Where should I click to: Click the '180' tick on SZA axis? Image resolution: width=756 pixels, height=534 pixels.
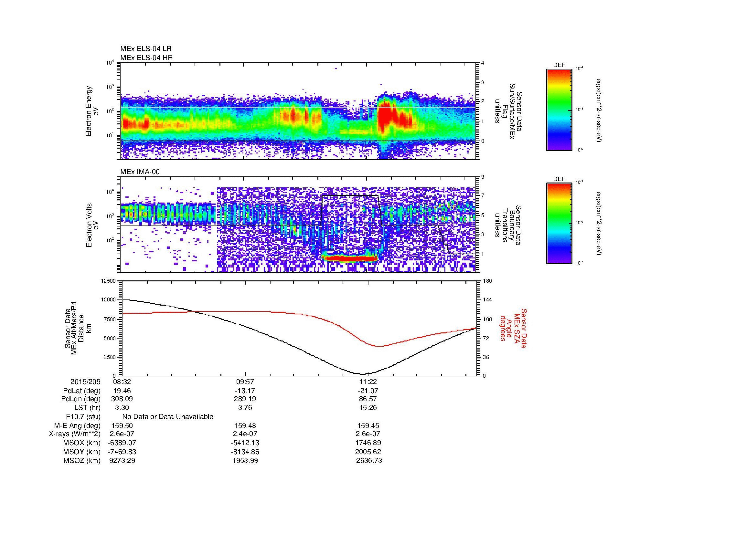pyautogui.click(x=487, y=281)
